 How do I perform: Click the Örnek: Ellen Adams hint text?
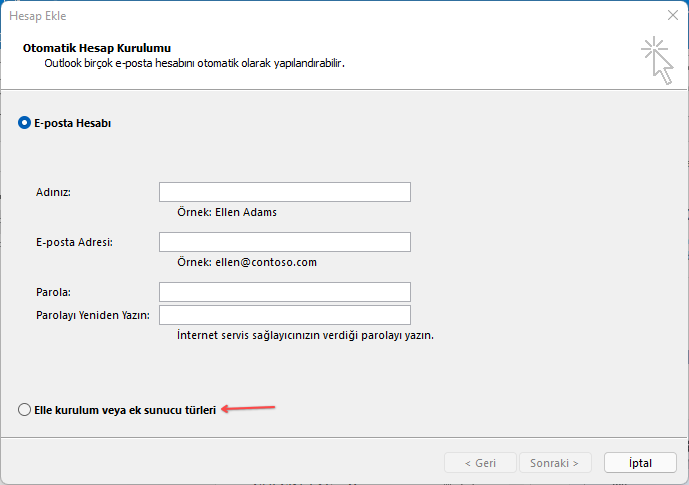tap(226, 212)
